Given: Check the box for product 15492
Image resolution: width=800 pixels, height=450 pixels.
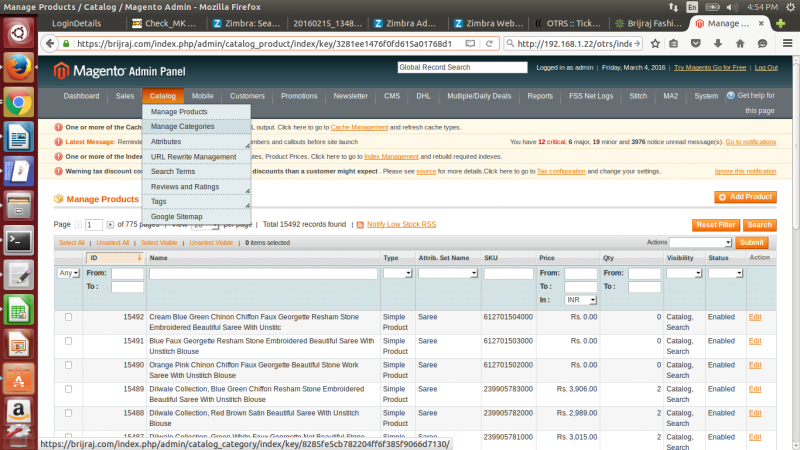Looking at the screenshot, I should pos(68,317).
